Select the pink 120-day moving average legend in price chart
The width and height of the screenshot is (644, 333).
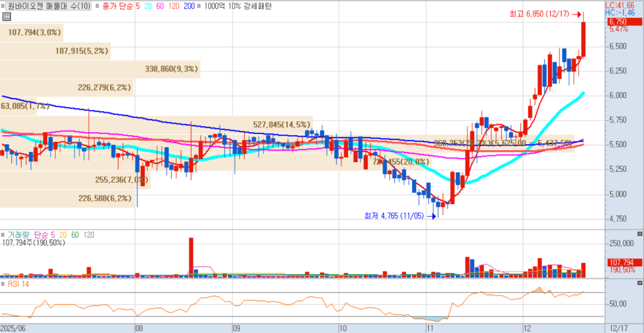[x=173, y=6]
